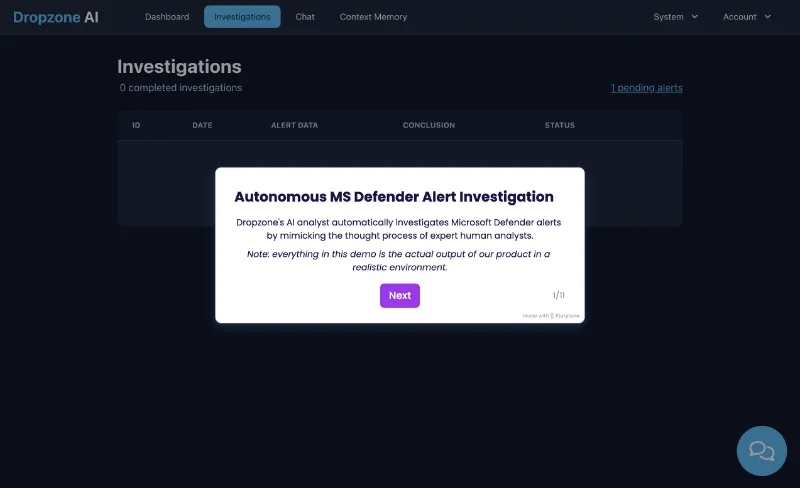Click the 1/11 step counter
The height and width of the screenshot is (488, 800).
[x=558, y=295]
